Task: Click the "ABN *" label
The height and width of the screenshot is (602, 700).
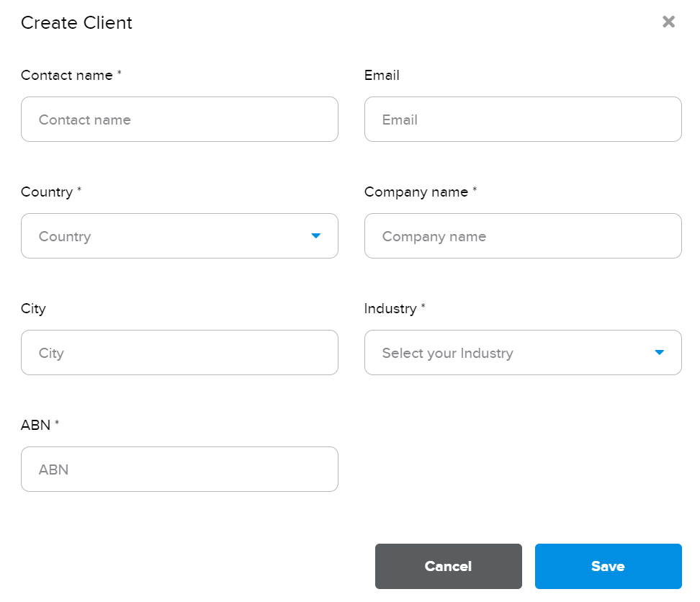Action: 40,425
